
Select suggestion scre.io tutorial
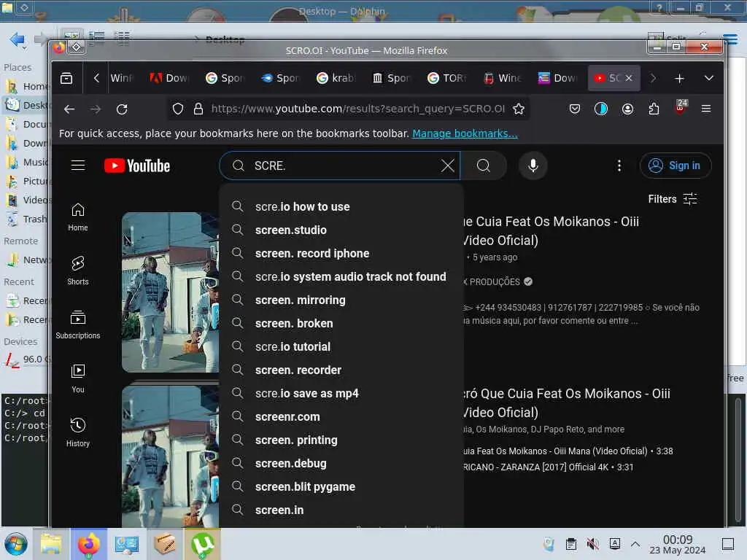click(x=341, y=346)
